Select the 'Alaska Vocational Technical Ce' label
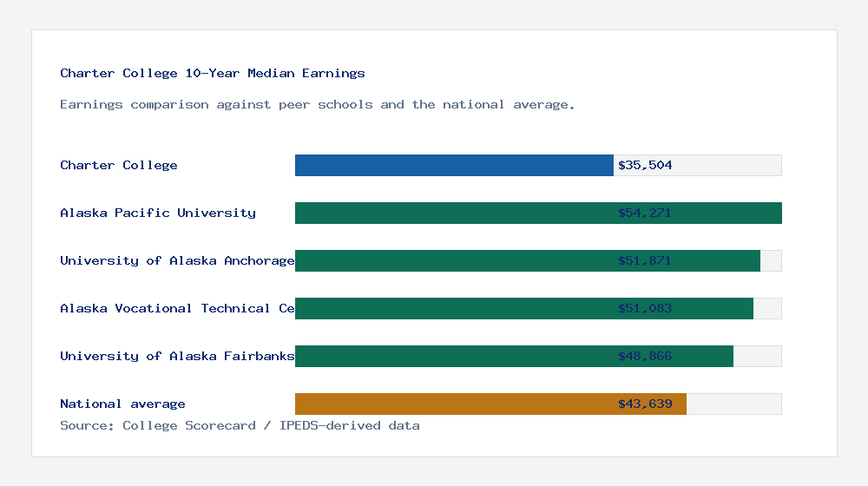This screenshot has height=486, width=868. [x=177, y=308]
